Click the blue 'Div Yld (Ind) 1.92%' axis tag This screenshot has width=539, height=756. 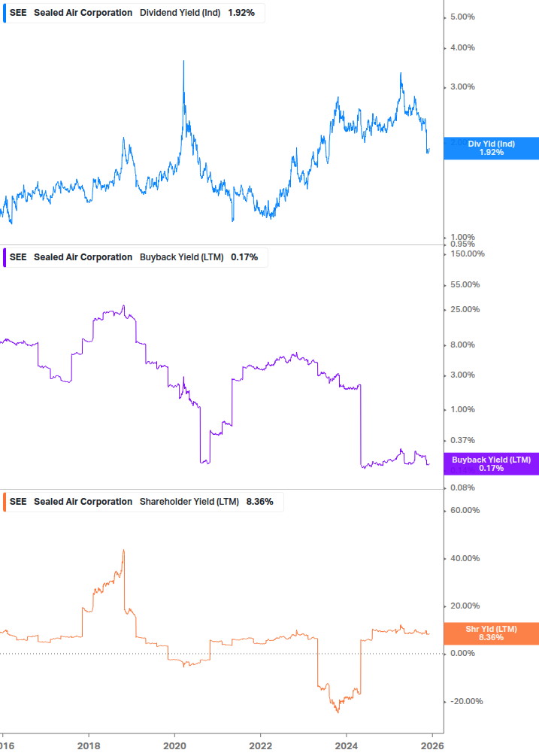492,148
